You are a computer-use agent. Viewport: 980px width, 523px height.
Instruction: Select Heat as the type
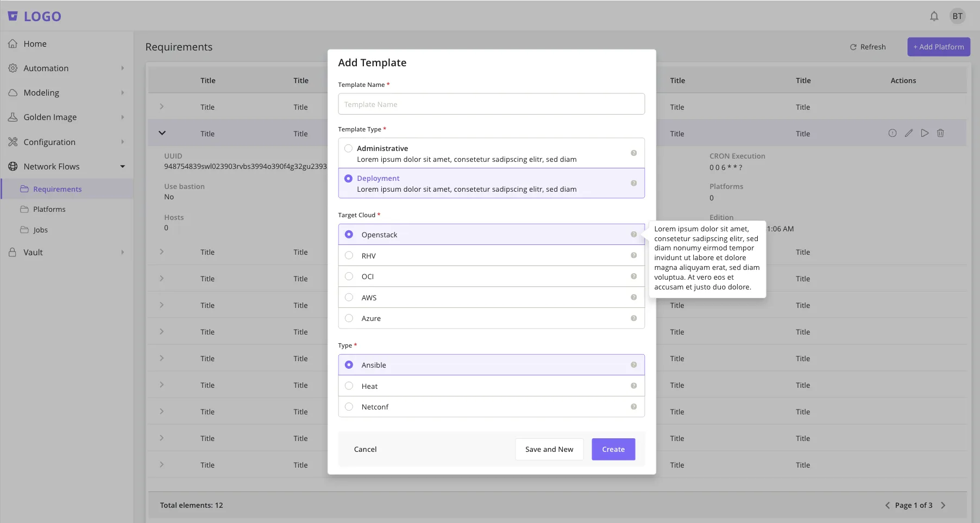(x=349, y=386)
